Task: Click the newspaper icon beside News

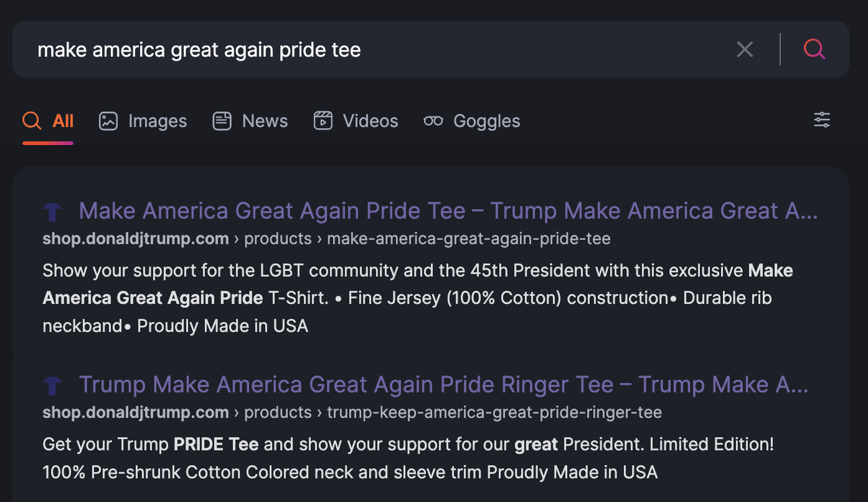Action: [222, 121]
